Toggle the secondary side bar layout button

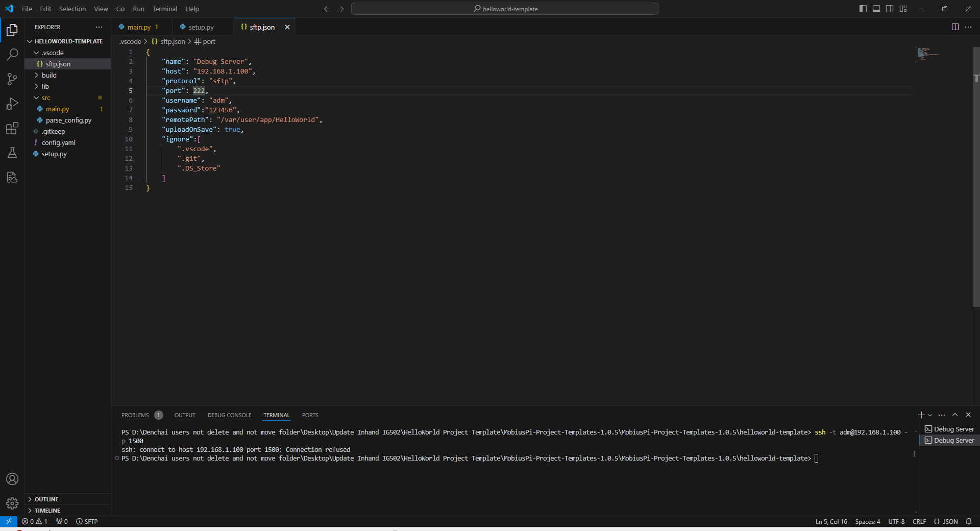tap(890, 9)
